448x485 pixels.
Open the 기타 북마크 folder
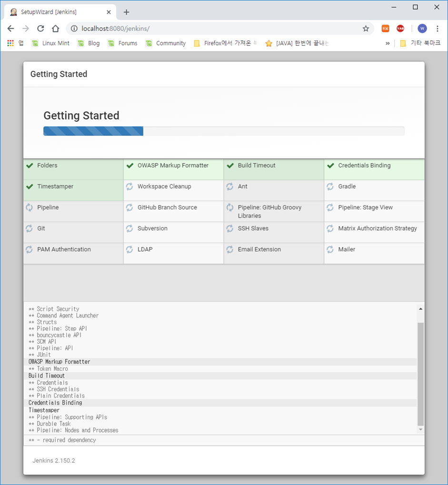pos(420,43)
